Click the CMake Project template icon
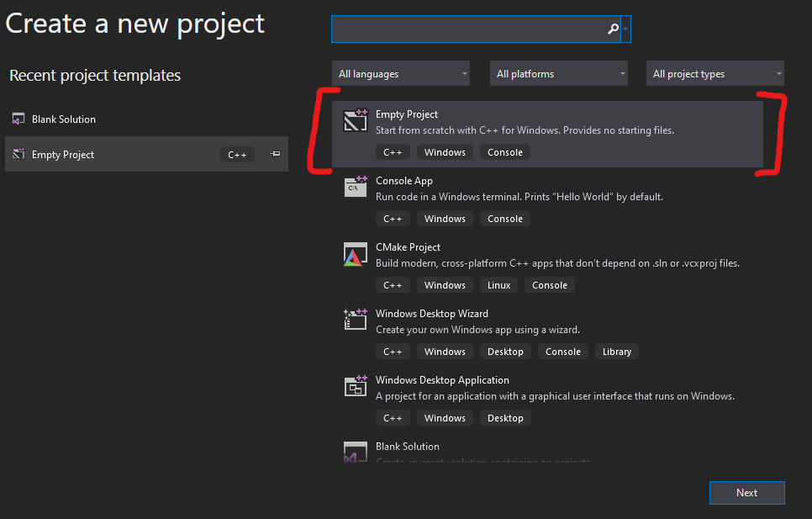Viewport: 812px width, 519px height. tap(356, 254)
